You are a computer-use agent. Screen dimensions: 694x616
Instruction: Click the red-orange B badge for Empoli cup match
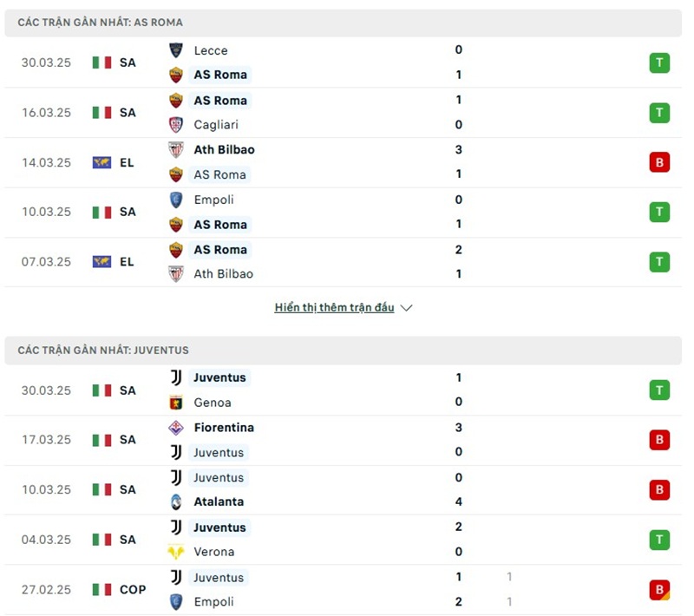(x=659, y=590)
